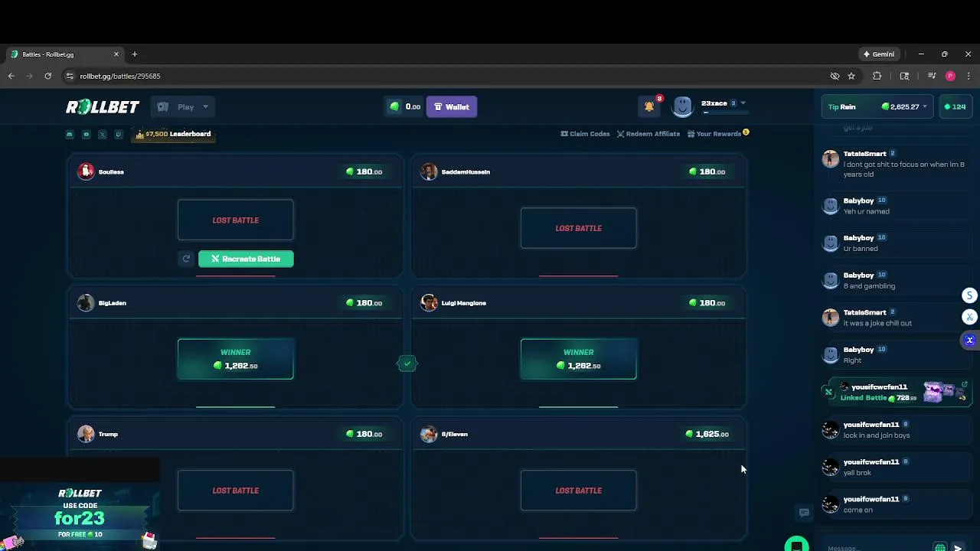Open the X (Twitter) social icon under the logo
This screenshot has height=551, width=980.
[103, 134]
